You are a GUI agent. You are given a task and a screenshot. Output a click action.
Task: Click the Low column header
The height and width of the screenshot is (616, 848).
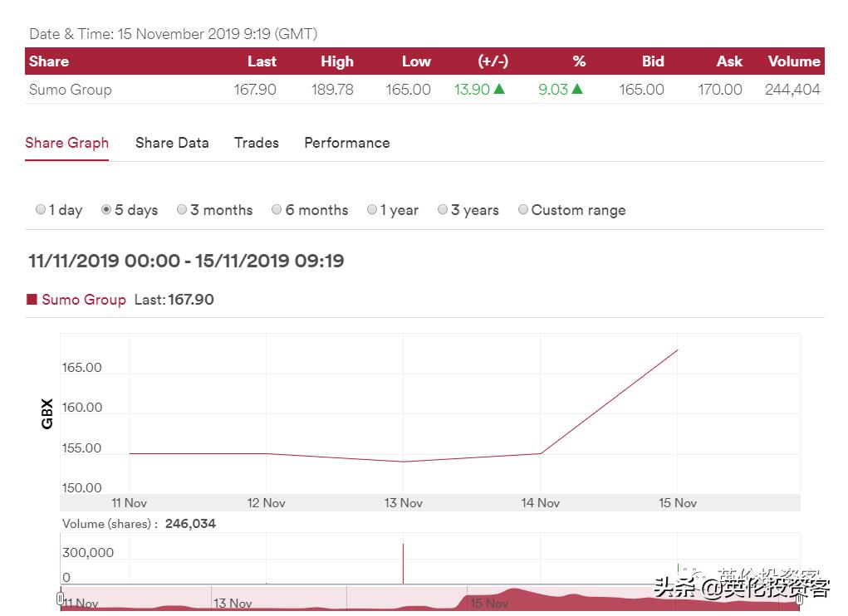point(416,61)
